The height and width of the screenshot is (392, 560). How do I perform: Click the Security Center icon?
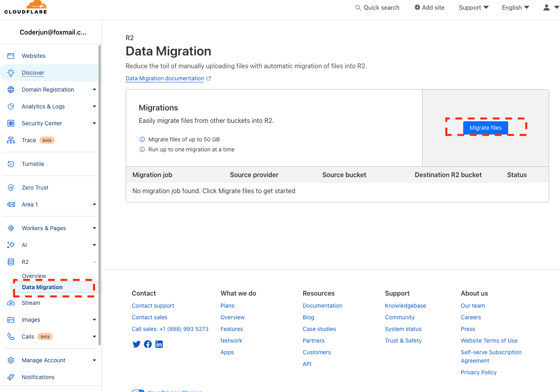pos(11,123)
